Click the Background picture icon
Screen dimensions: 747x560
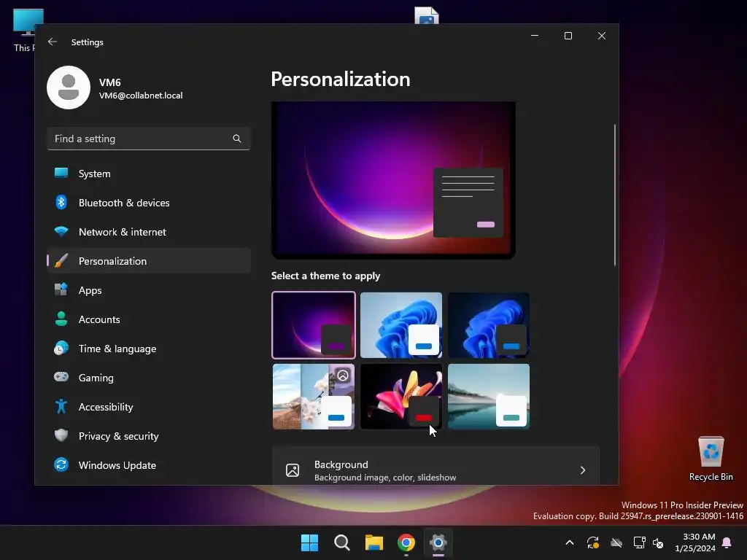coord(293,470)
